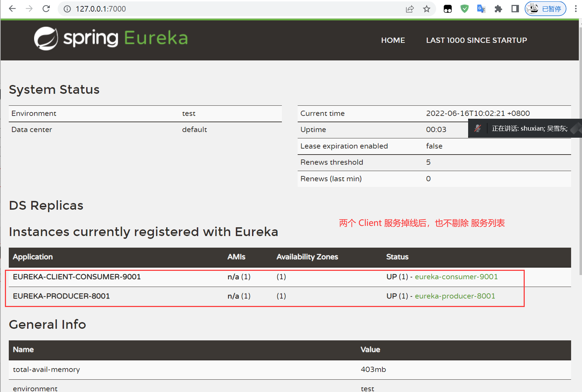Open the extensions puzzle icon
The height and width of the screenshot is (392, 582).
498,9
